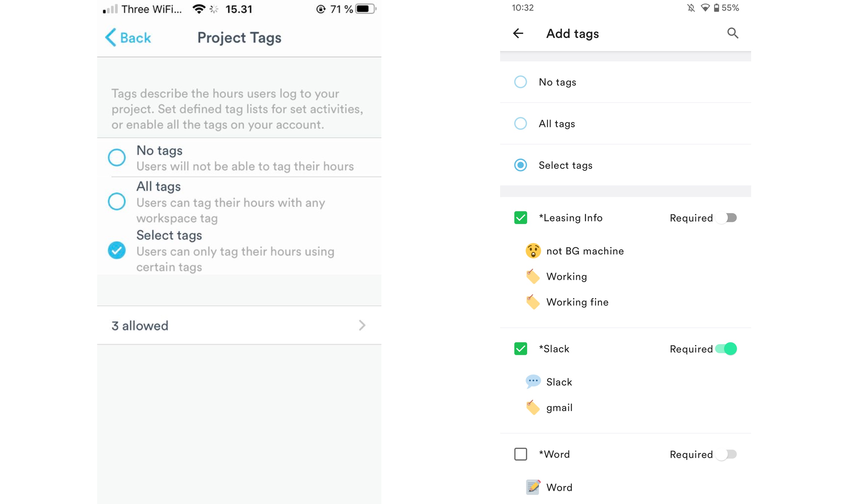844x504 pixels.
Task: Disable the Required toggle for *Slack
Action: [726, 349]
